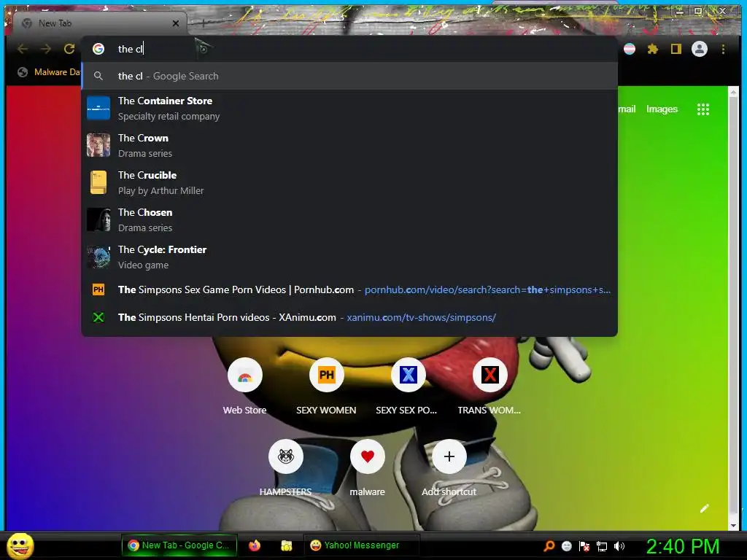Click the 2:40 PM clock
Viewport: 747px width, 560px height.
click(683, 546)
